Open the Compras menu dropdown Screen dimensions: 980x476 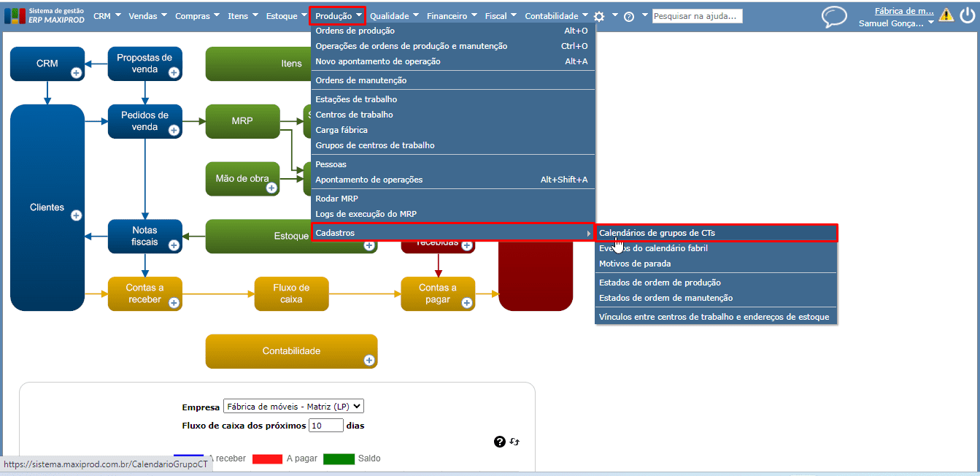click(x=198, y=16)
